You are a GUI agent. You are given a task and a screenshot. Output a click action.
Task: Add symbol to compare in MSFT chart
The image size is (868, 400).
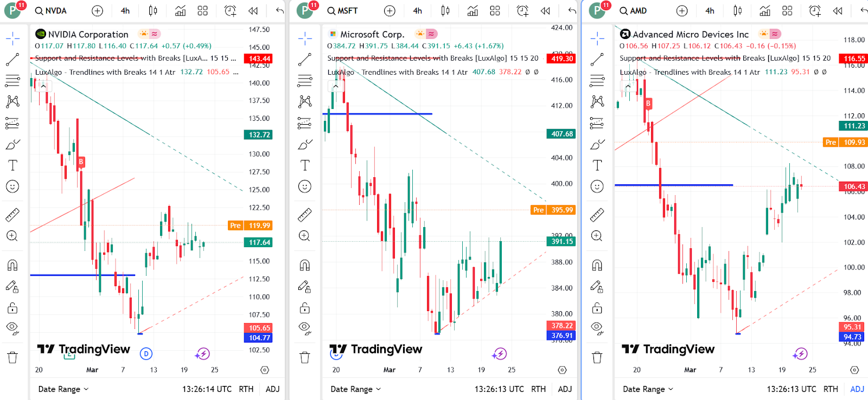tap(390, 11)
